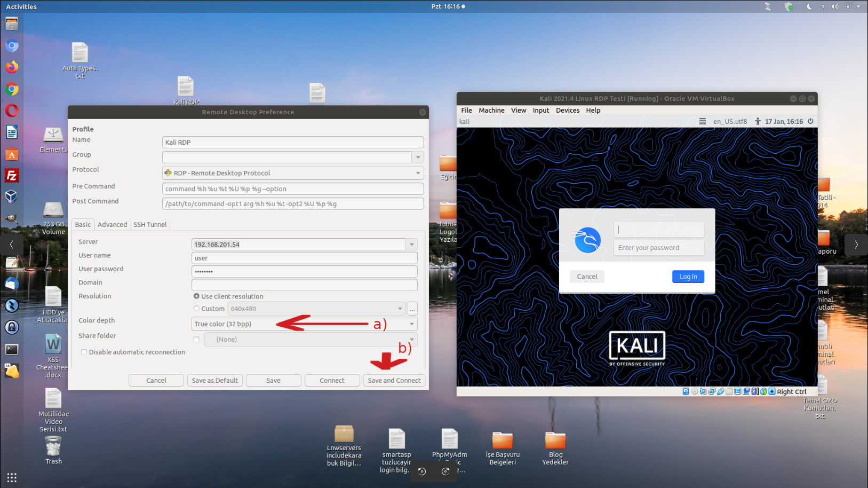The height and width of the screenshot is (488, 868).
Task: Open the Color depth dropdown
Action: [411, 324]
